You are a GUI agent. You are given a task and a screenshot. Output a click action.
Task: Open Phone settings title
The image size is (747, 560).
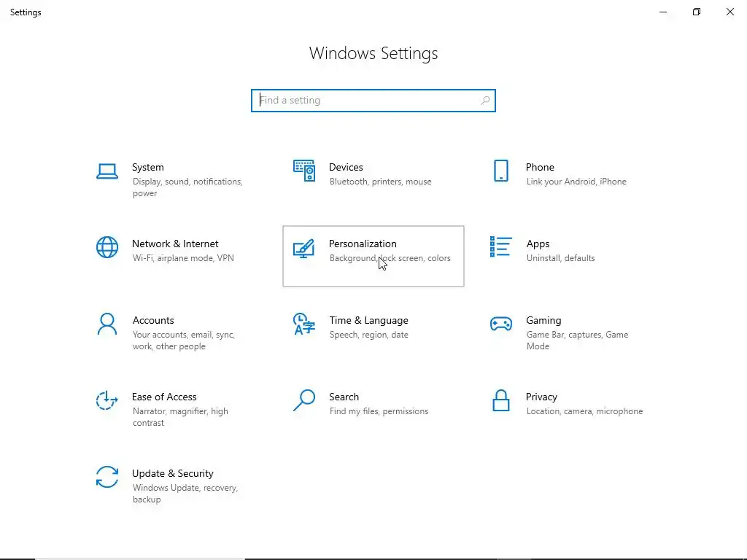[x=540, y=167]
